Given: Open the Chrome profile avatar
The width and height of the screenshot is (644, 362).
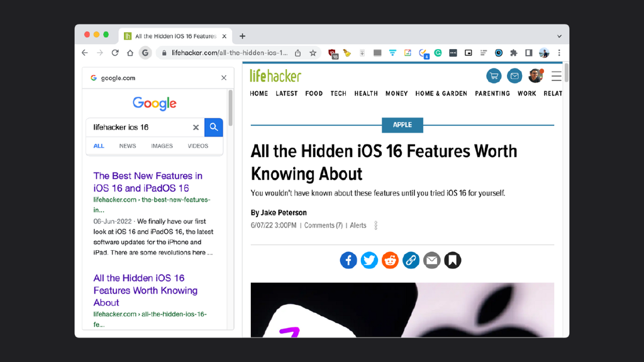Looking at the screenshot, I should point(544,53).
